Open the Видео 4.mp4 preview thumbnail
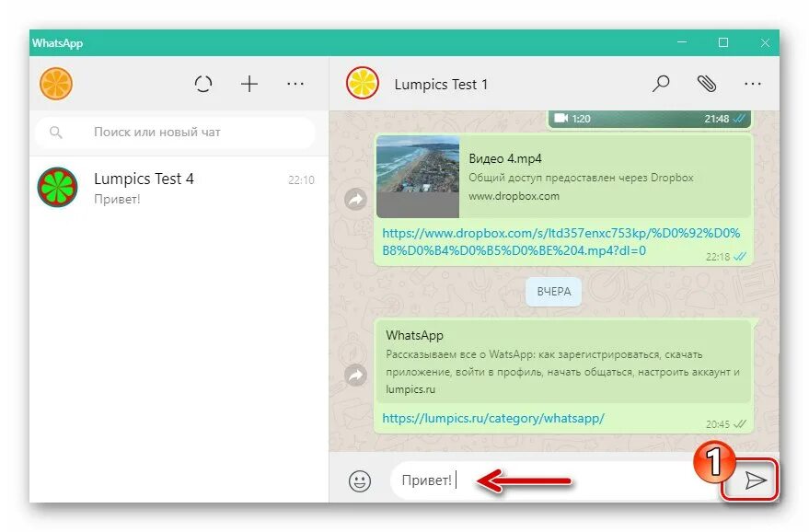809x532 pixels. tap(418, 176)
